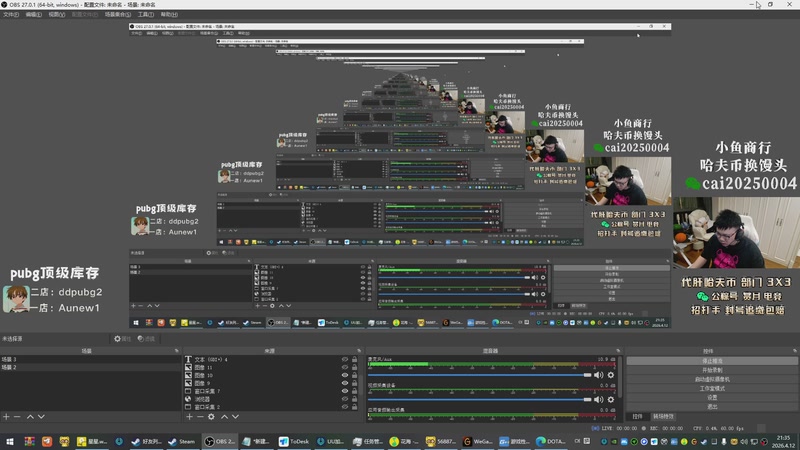The width and height of the screenshot is (800, 450).
Task: Open the 帮助(H) menu
Action: [x=169, y=15]
